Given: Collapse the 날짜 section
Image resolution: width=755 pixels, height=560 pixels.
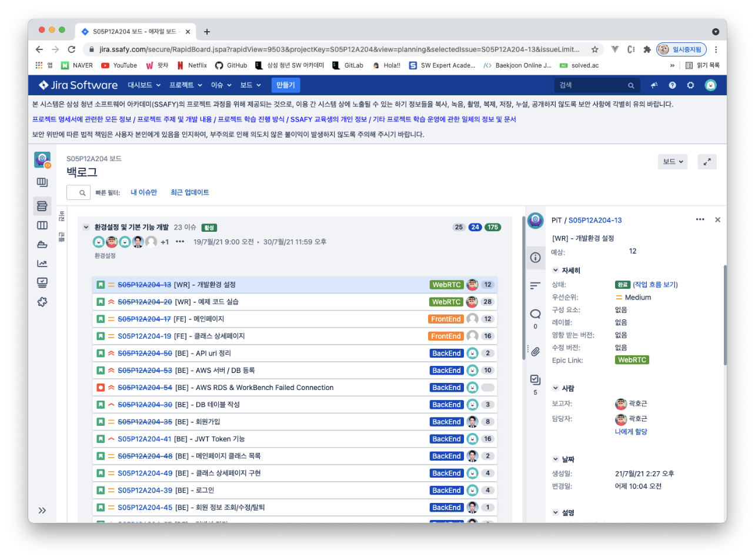Looking at the screenshot, I should [555, 459].
